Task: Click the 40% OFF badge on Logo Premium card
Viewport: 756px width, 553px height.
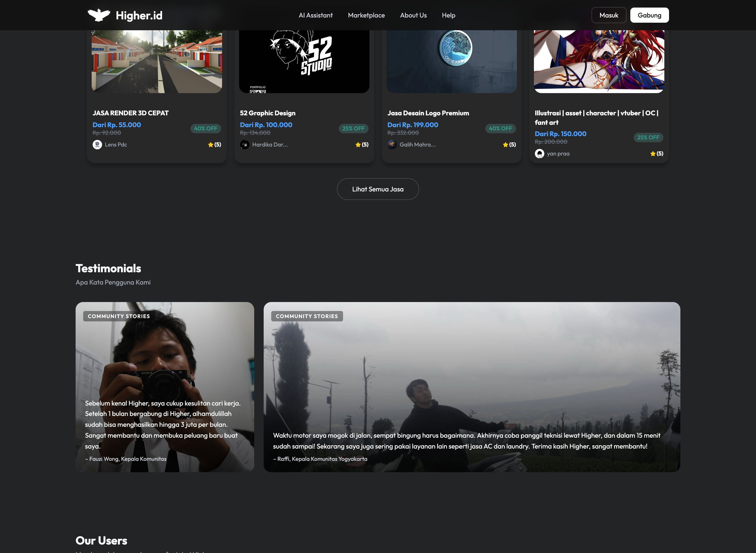Action: (500, 129)
